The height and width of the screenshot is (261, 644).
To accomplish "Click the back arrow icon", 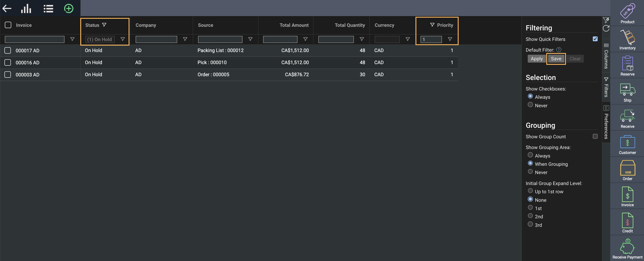I will click(7, 8).
